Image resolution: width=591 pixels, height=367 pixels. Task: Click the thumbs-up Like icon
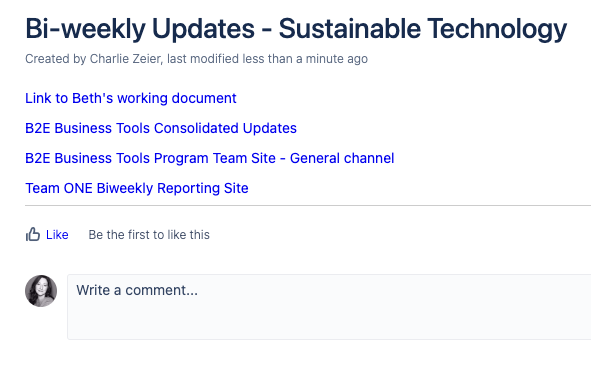(33, 234)
